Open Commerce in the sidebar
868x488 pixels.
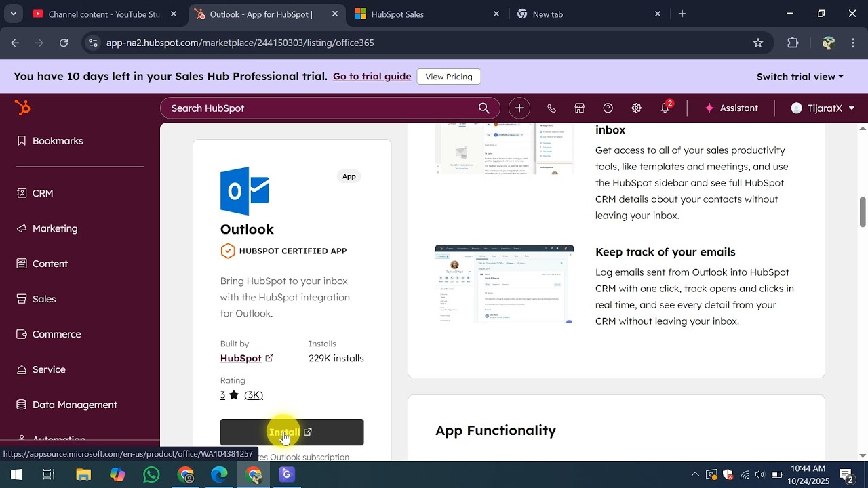point(48,334)
